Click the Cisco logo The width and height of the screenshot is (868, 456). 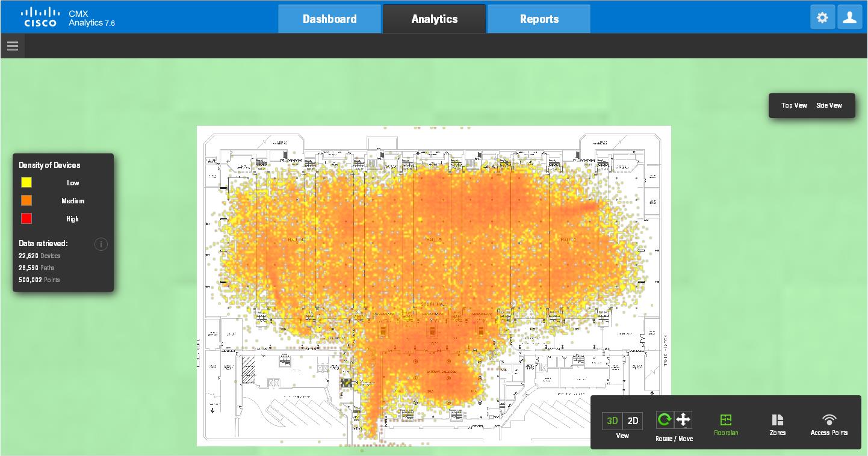click(40, 17)
